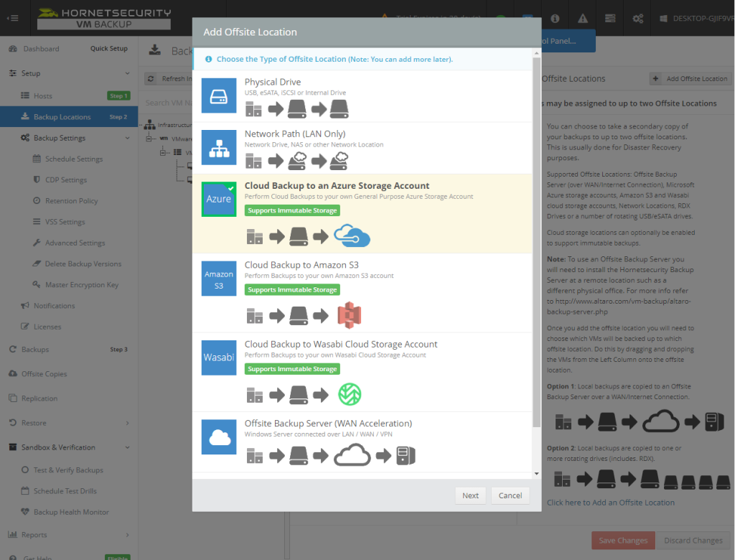Choose the Wasabi icon tile
735x560 pixels.
pyautogui.click(x=219, y=358)
